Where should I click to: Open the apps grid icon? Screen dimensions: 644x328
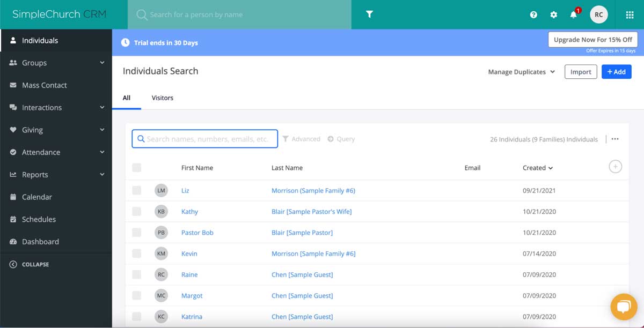629,14
